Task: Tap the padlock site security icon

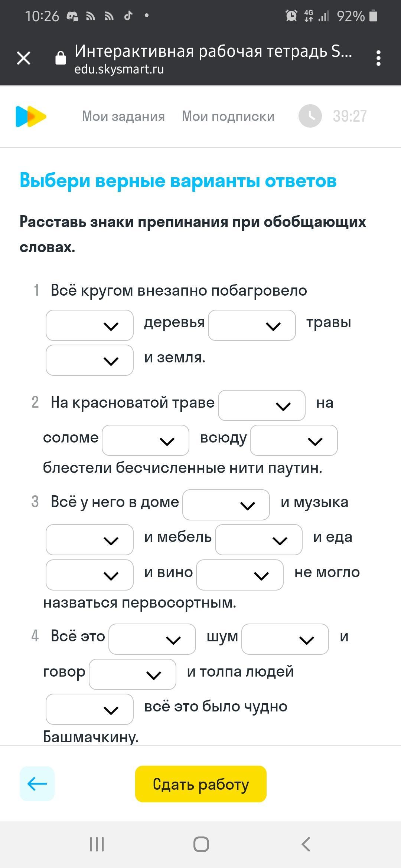Action: (61, 58)
